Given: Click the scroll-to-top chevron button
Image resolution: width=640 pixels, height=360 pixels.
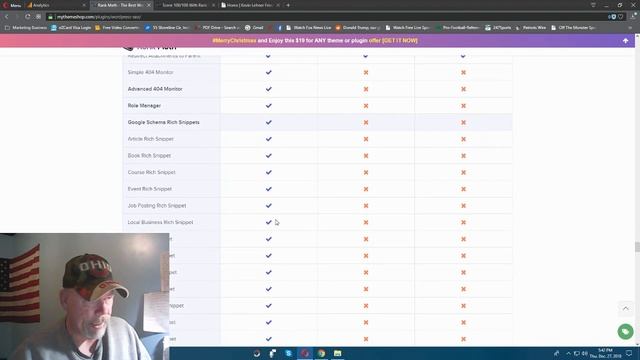Looking at the screenshot, I should (625, 309).
